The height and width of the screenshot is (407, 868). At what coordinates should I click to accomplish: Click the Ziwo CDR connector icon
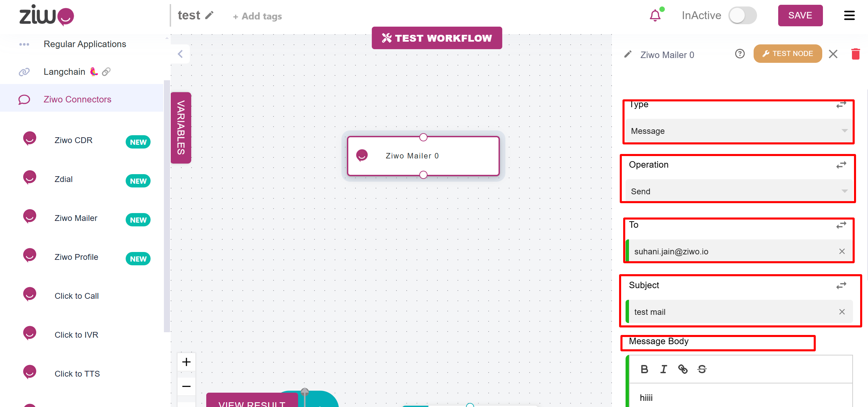30,139
